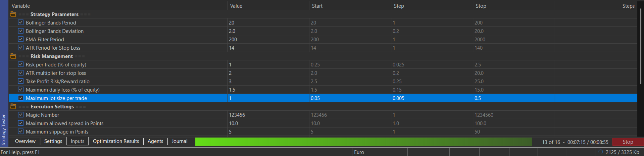The height and width of the screenshot is (156, 644).
Task: Open the Journal tab
Action: pos(180,141)
